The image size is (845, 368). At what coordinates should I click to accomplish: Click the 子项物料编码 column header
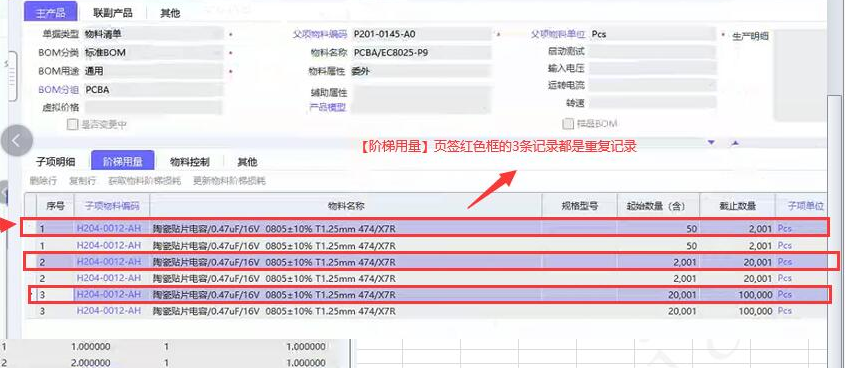(112, 205)
